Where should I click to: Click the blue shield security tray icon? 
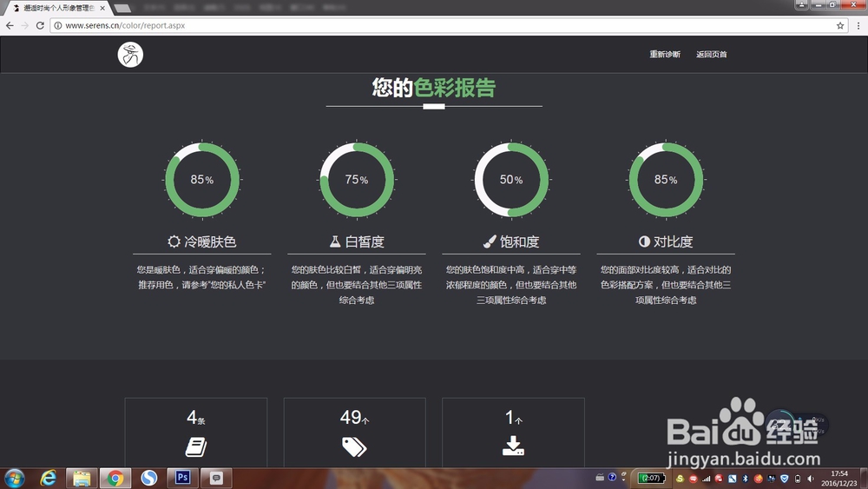click(785, 479)
